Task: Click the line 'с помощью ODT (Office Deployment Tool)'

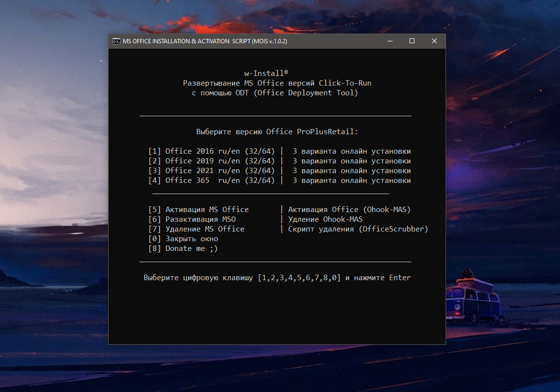Action: [x=275, y=93]
